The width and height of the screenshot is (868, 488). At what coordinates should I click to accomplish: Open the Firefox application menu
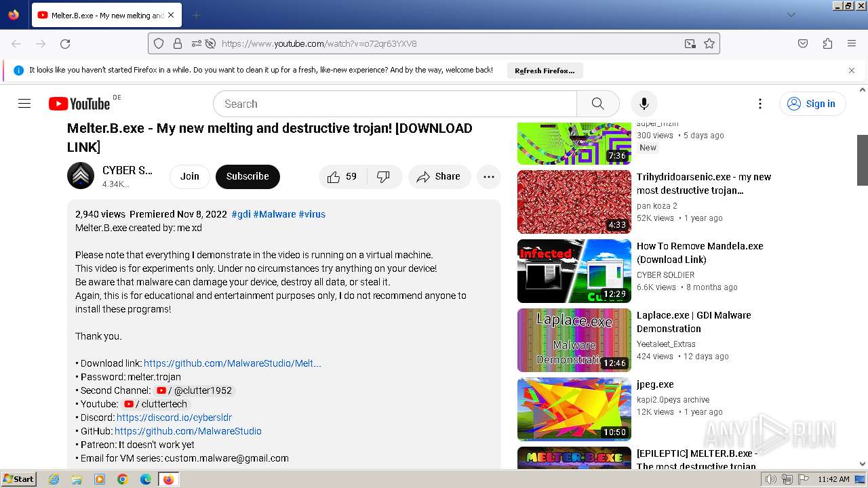tap(852, 43)
